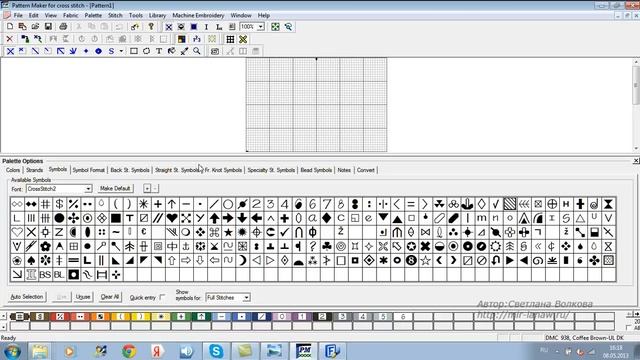Open Windows Start menu

[12, 351]
